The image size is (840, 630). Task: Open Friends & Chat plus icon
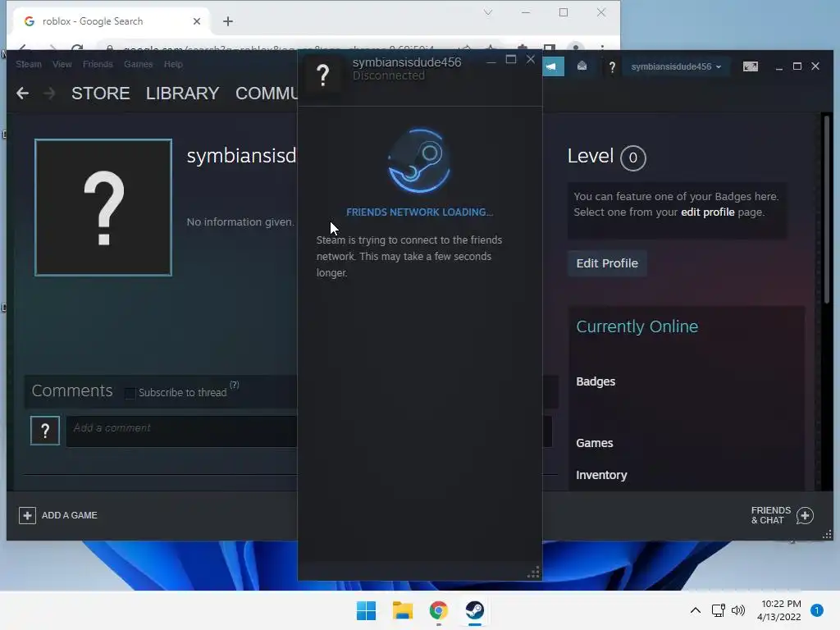pos(805,515)
